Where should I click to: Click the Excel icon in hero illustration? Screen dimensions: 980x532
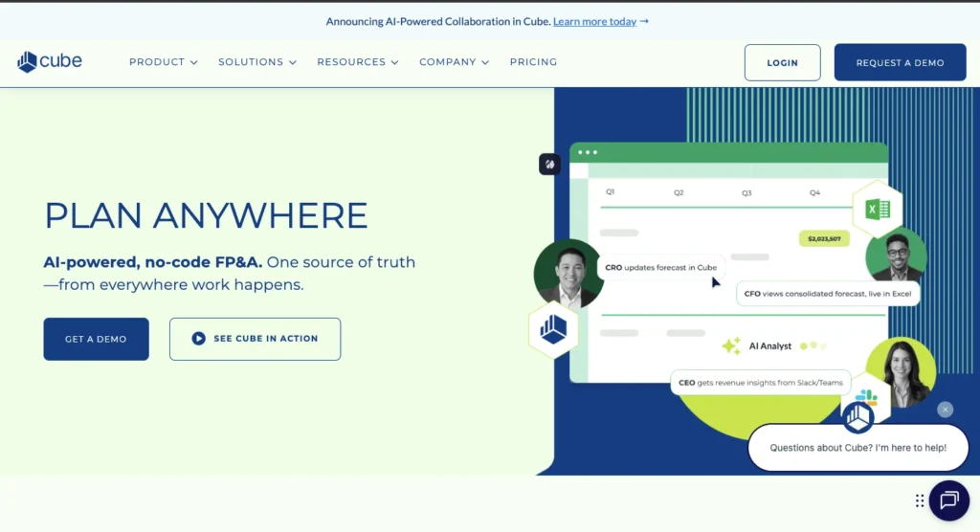tap(878, 210)
